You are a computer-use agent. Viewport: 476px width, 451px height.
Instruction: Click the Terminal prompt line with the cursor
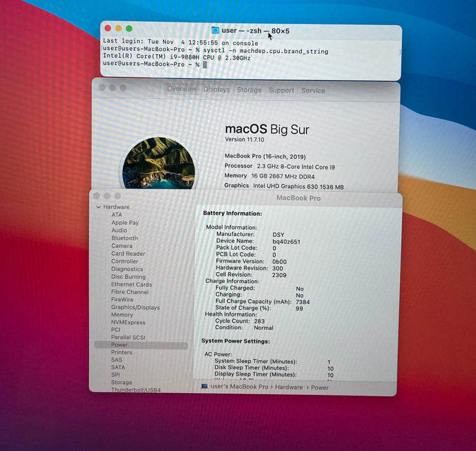(155, 64)
